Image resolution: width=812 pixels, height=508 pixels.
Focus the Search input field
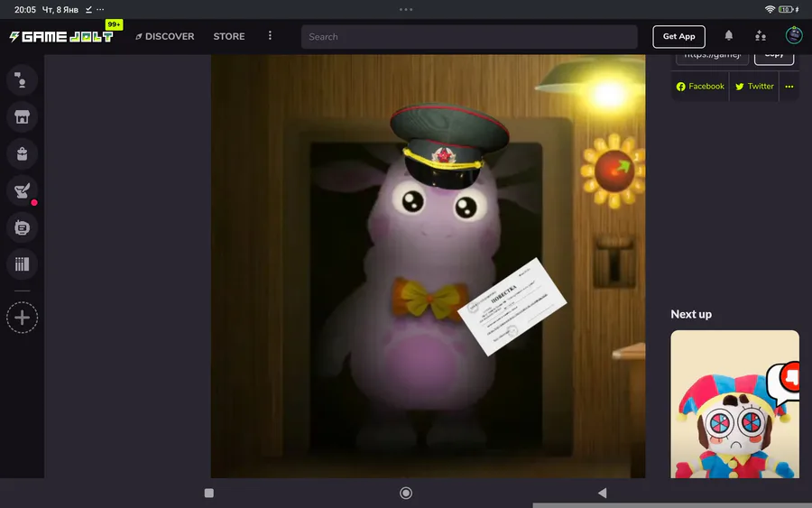(x=469, y=37)
